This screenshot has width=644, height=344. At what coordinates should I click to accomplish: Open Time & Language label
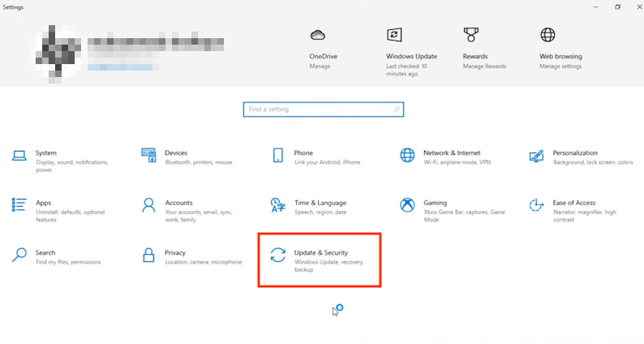[320, 203]
